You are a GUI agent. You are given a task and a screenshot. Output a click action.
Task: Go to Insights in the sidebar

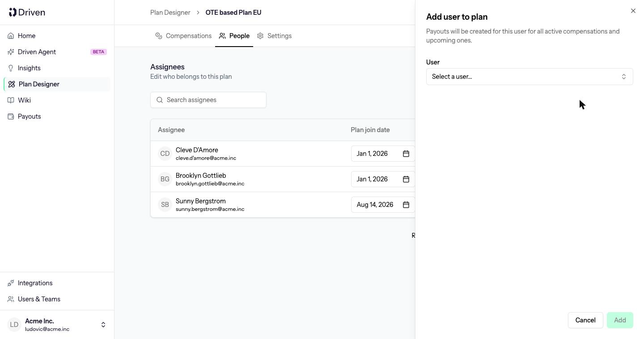57,68
